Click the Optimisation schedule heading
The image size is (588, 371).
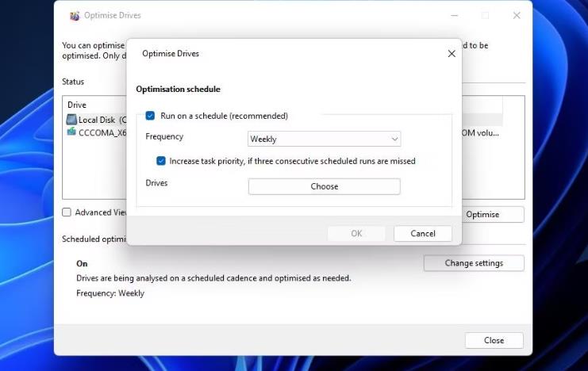pos(178,90)
